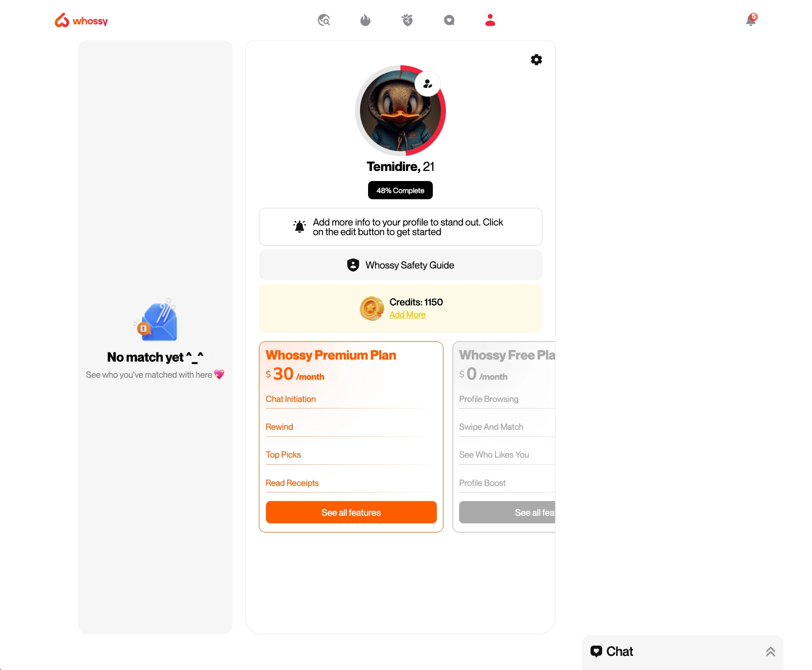The width and height of the screenshot is (812, 670).
Task: Open the Whossy Safety Guide
Action: pyautogui.click(x=400, y=265)
